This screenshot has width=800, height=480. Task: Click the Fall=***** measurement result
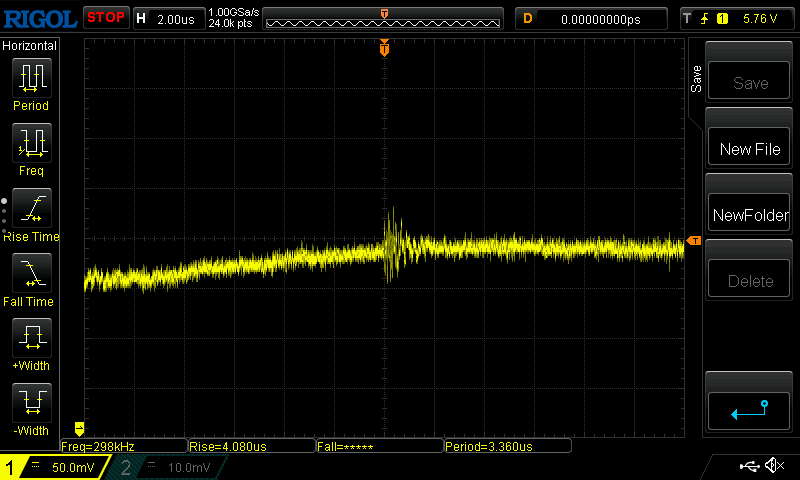pyautogui.click(x=380, y=446)
